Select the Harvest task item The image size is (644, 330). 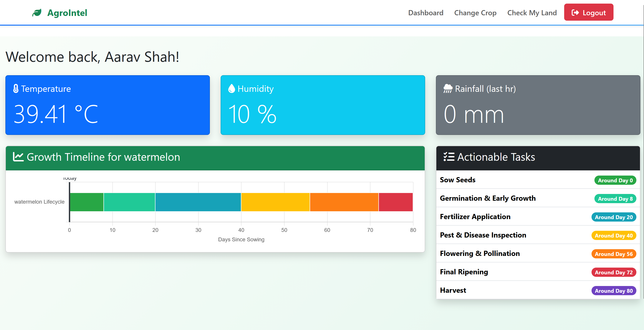click(x=453, y=290)
